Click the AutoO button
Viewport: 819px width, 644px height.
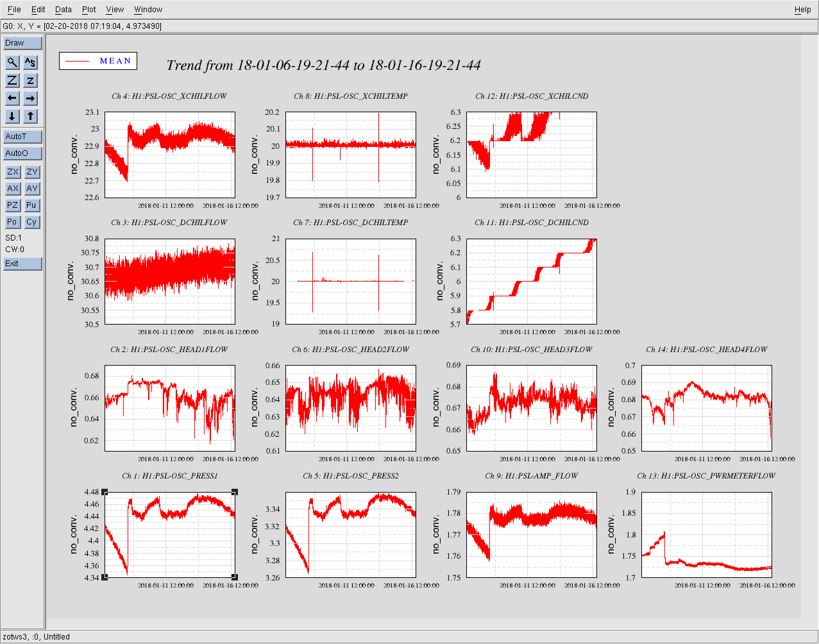click(22, 153)
